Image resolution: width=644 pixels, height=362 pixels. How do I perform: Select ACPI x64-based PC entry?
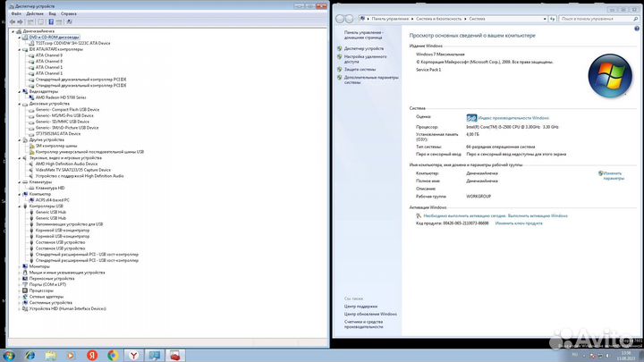pos(53,200)
